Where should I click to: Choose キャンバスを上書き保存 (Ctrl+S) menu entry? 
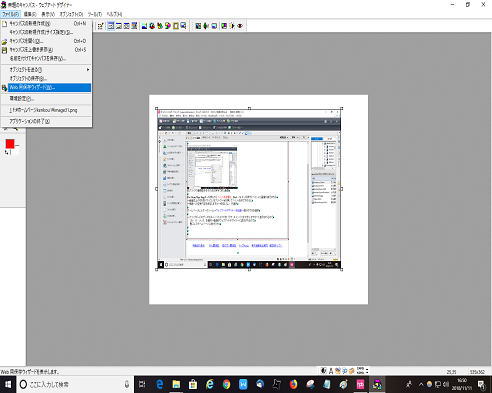(x=46, y=50)
